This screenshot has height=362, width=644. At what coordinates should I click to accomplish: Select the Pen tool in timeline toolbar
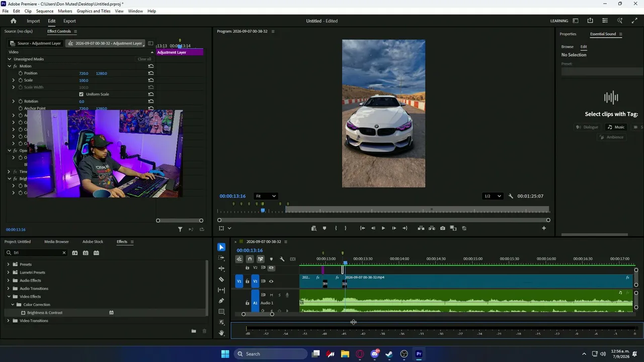[x=221, y=301]
